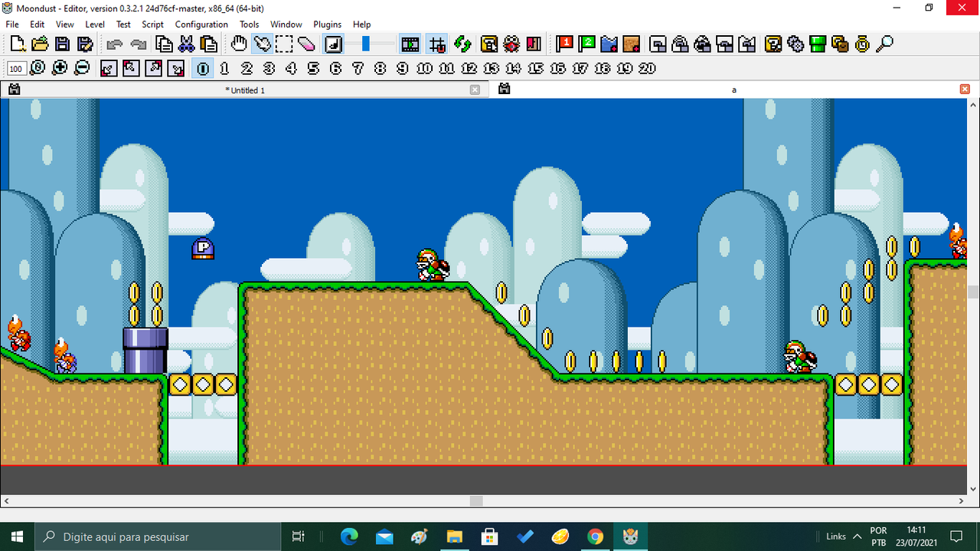The width and height of the screenshot is (980, 551).
Task: Place the Player 2 start flag
Action: click(587, 44)
